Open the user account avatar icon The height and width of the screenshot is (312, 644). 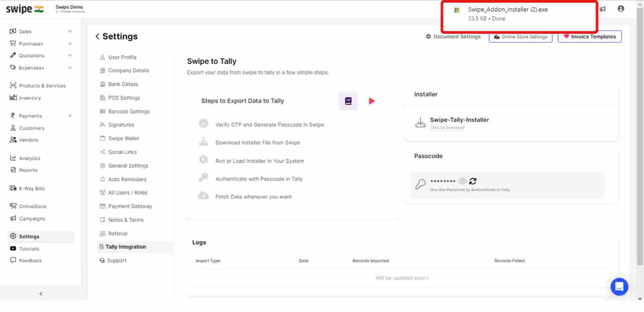point(621,9)
